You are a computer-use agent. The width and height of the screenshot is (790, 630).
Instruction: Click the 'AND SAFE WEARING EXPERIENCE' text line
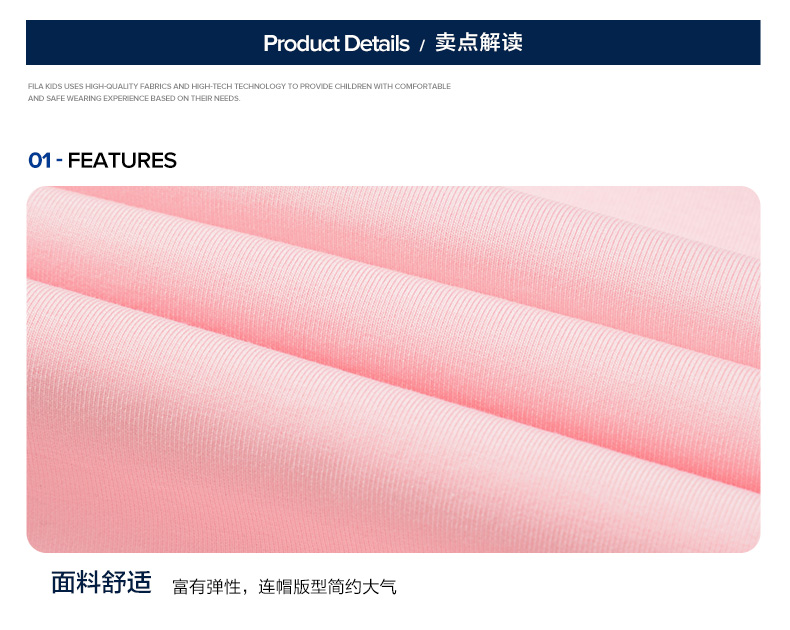pyautogui.click(x=134, y=98)
